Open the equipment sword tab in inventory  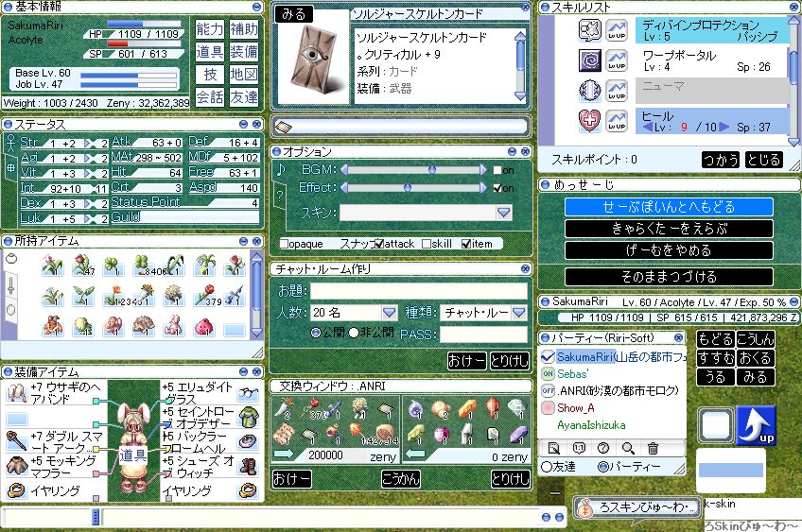[10, 284]
